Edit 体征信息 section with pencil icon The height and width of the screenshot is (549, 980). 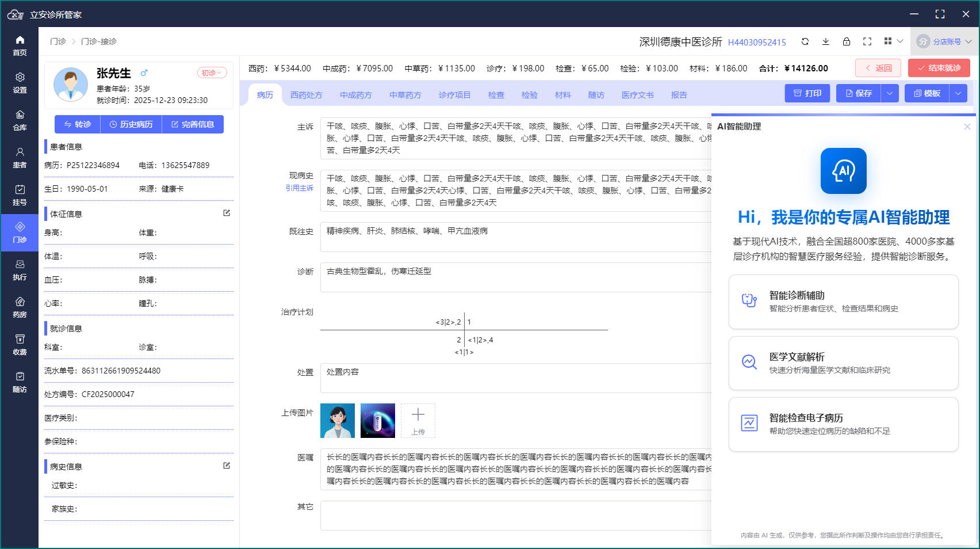pos(227,213)
